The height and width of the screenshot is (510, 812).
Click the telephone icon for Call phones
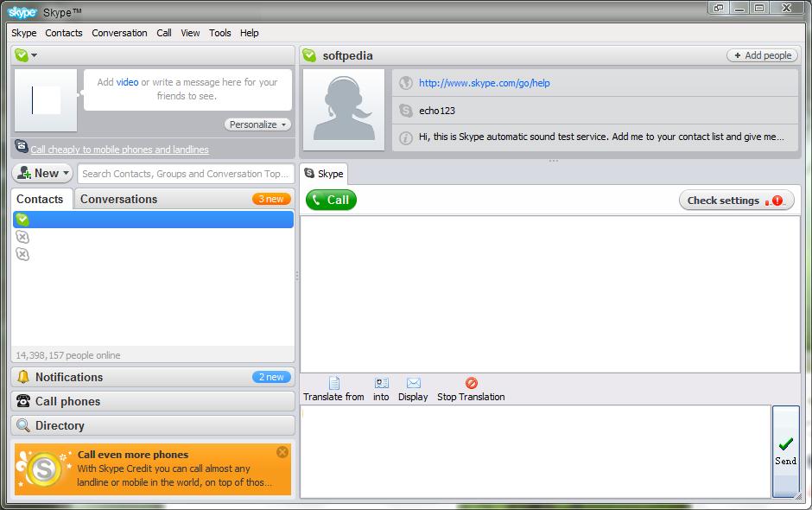coord(23,400)
